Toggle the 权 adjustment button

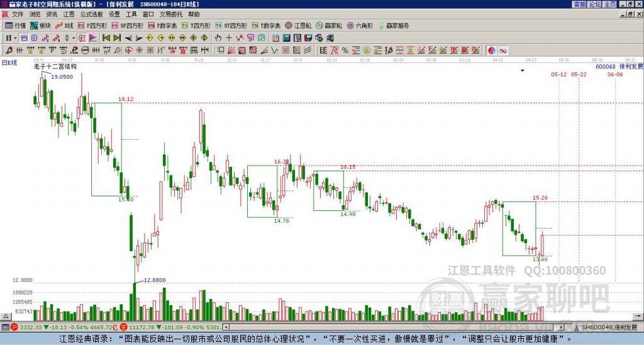pyautogui.click(x=82, y=38)
